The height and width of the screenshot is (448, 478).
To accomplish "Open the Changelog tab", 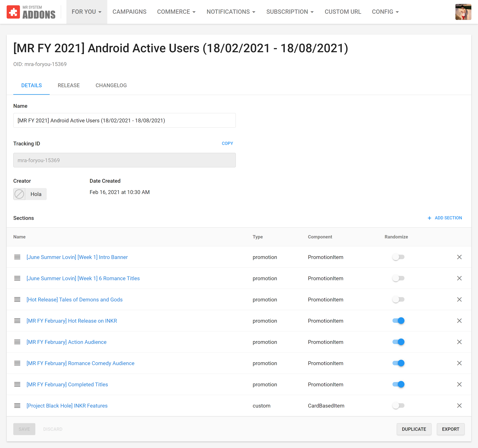I will pyautogui.click(x=111, y=86).
